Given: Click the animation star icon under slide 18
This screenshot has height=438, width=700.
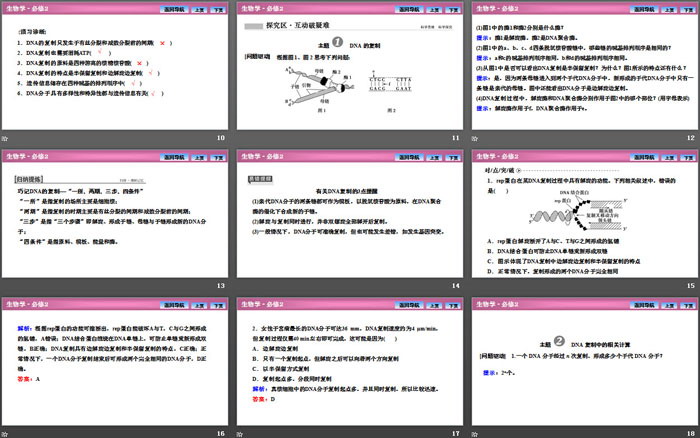Looking at the screenshot, I should 475,434.
